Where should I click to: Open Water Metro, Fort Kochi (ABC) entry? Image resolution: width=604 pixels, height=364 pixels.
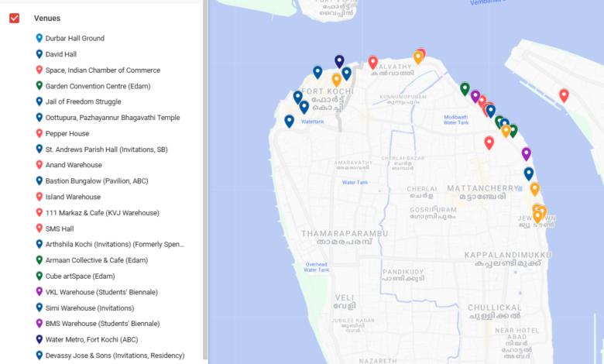91,340
